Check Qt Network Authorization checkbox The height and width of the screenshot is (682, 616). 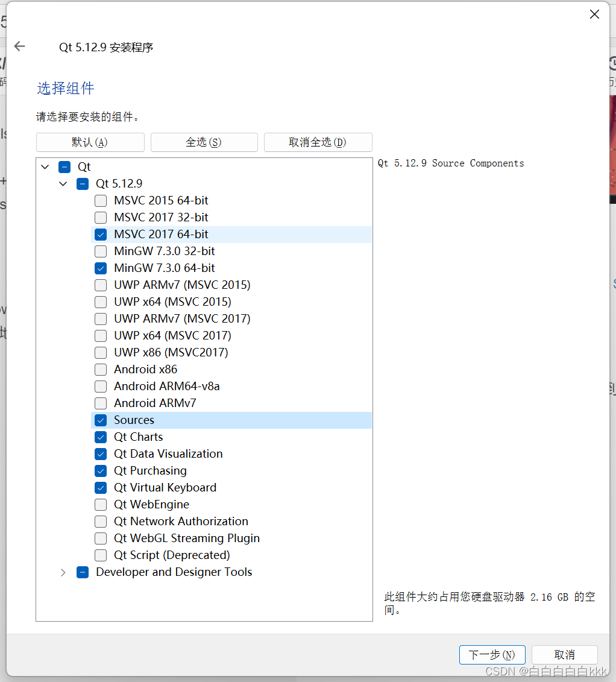[x=101, y=521]
